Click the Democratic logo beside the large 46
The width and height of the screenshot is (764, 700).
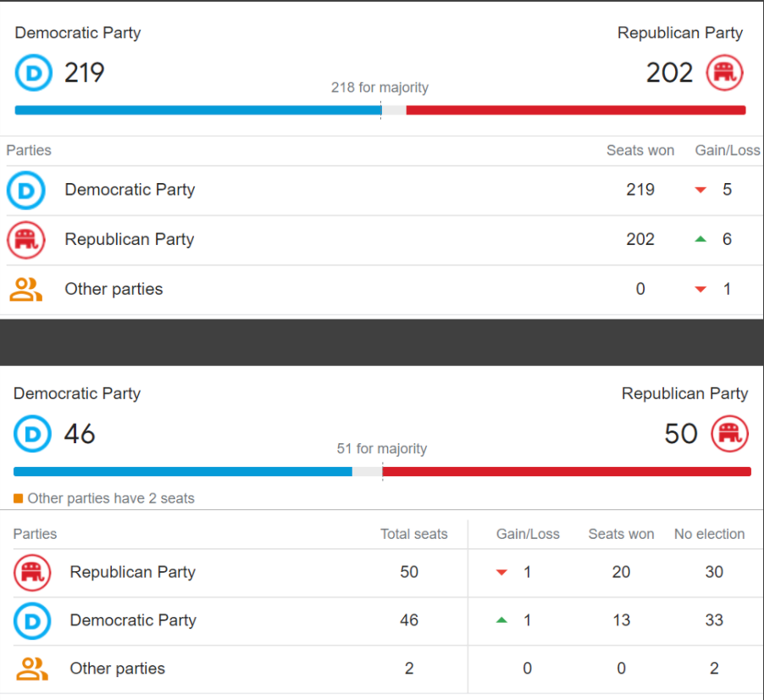pyautogui.click(x=32, y=435)
